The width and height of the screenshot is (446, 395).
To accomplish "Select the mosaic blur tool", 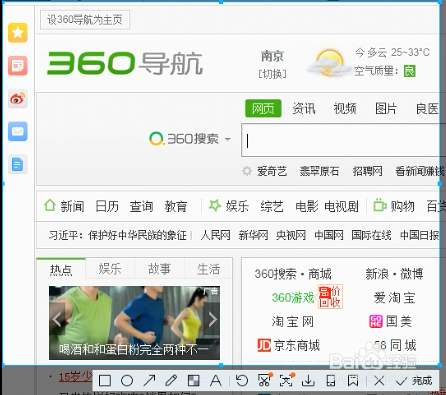I will (194, 381).
